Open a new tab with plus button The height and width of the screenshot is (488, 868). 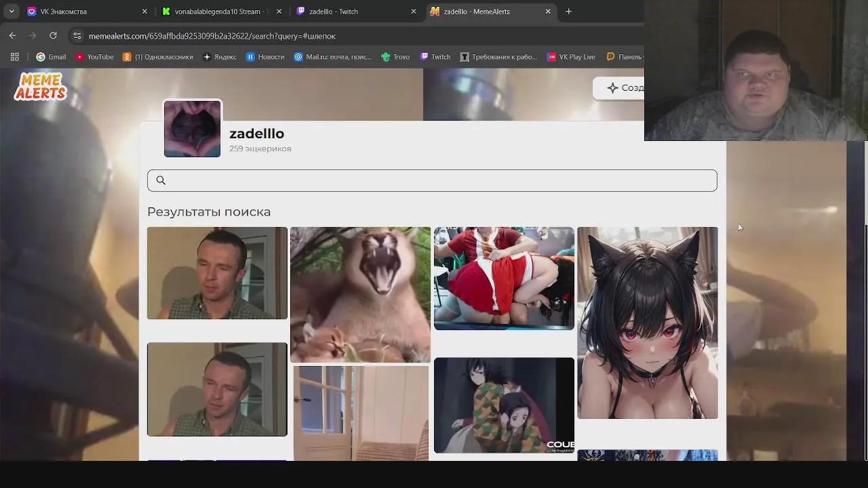click(x=568, y=12)
